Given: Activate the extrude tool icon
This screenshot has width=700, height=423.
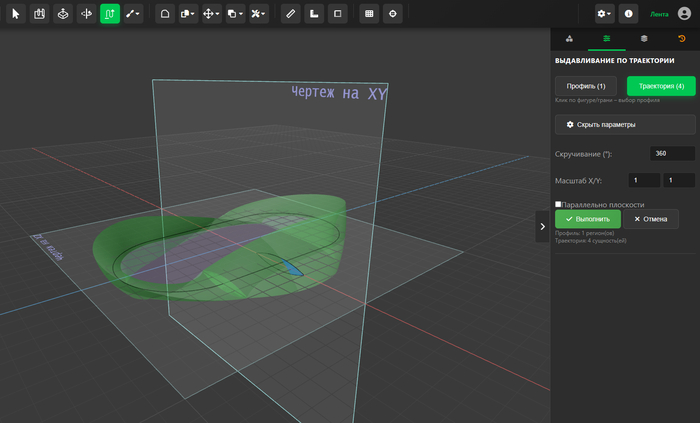Looking at the screenshot, I should pos(63,14).
